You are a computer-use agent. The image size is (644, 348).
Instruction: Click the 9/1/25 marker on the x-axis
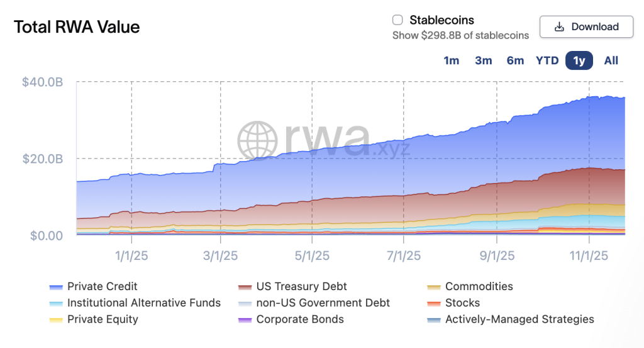click(497, 256)
